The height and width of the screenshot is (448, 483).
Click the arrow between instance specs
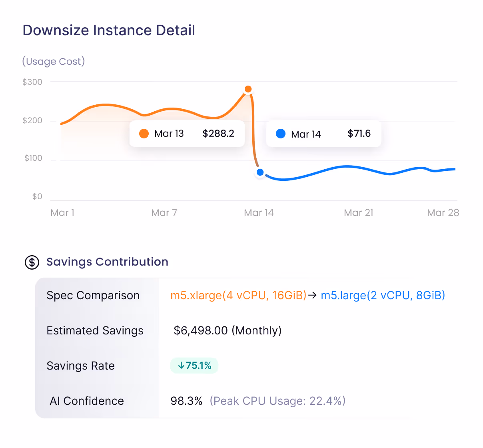pos(313,295)
